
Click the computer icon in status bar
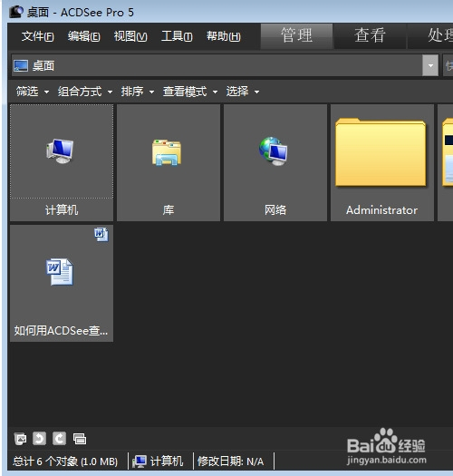click(x=140, y=461)
